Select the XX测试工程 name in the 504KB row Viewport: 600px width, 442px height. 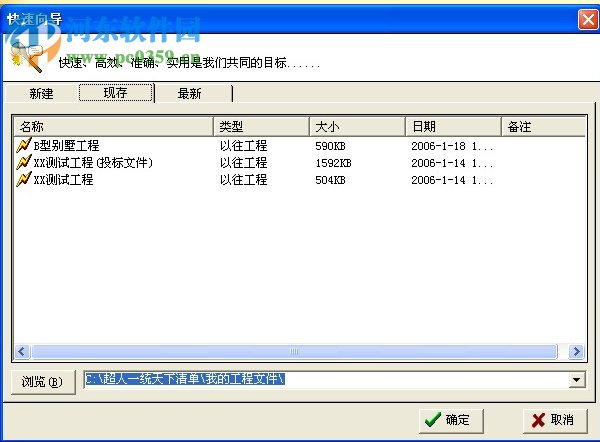click(x=63, y=179)
